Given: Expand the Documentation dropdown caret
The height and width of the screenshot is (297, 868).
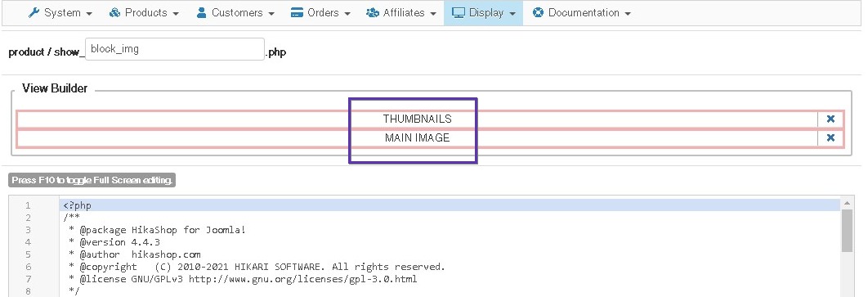Looking at the screenshot, I should (x=628, y=14).
